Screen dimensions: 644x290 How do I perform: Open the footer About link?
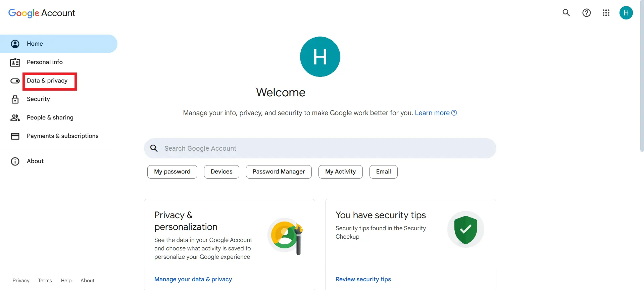click(x=87, y=281)
